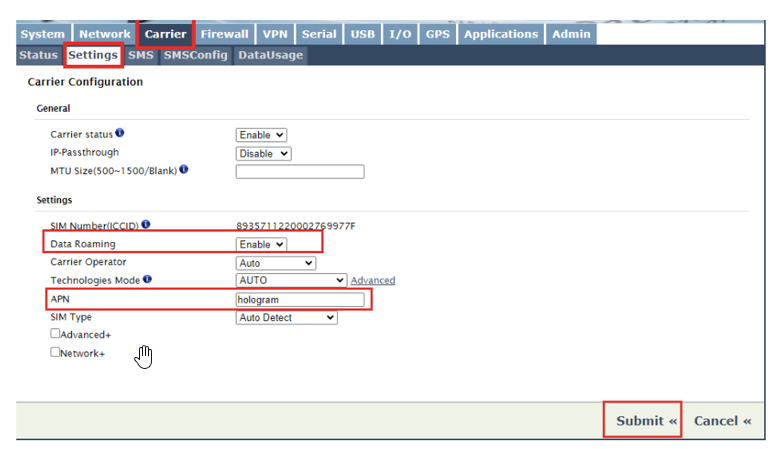Click info icon beside Technologies Mode
Image resolution: width=777 pixels, height=449 pixels.
click(147, 280)
